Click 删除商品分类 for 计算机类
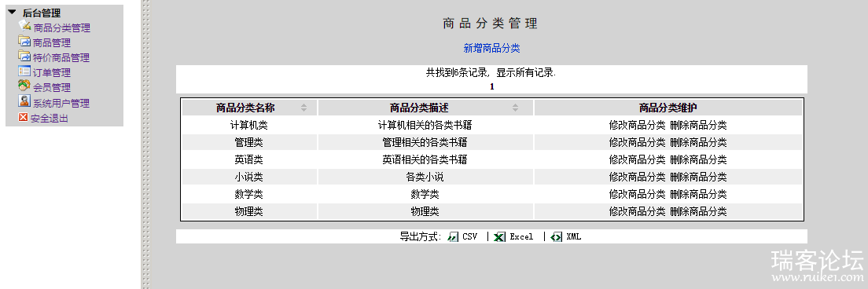The height and width of the screenshot is (289, 868). tap(699, 126)
